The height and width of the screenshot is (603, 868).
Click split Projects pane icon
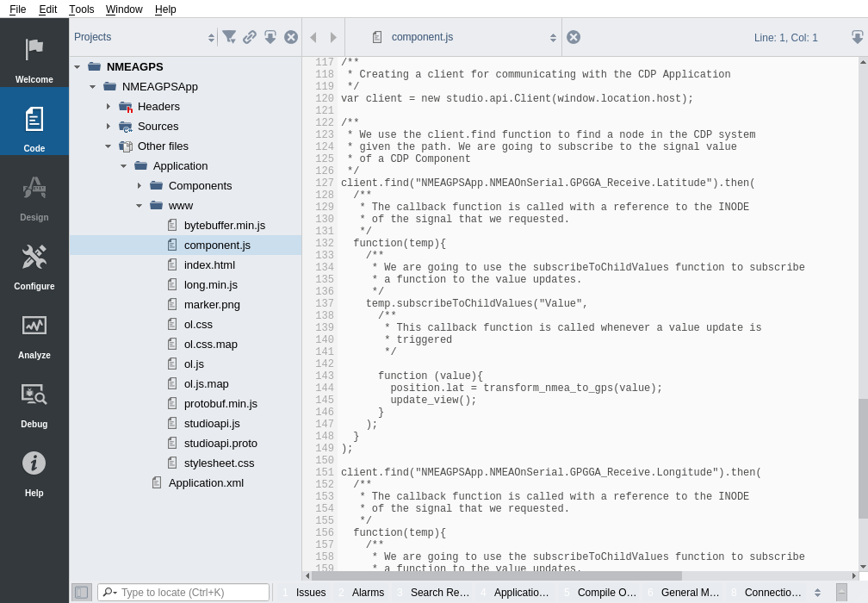click(x=270, y=37)
